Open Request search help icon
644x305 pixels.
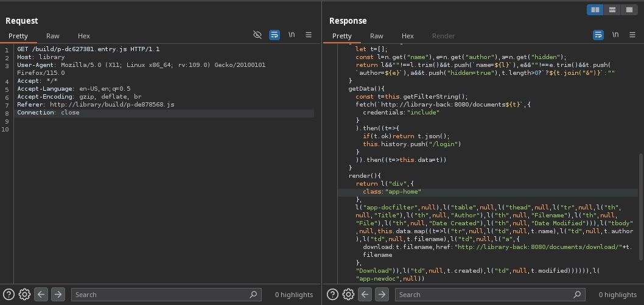pyautogui.click(x=9, y=295)
